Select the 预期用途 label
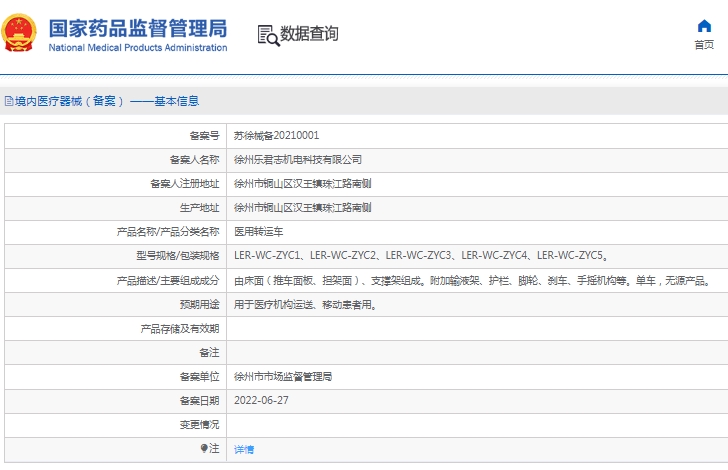728x470 pixels. tap(199, 305)
